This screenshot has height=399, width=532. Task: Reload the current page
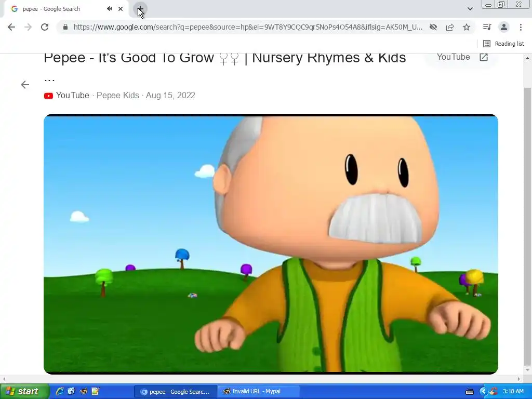(x=45, y=27)
